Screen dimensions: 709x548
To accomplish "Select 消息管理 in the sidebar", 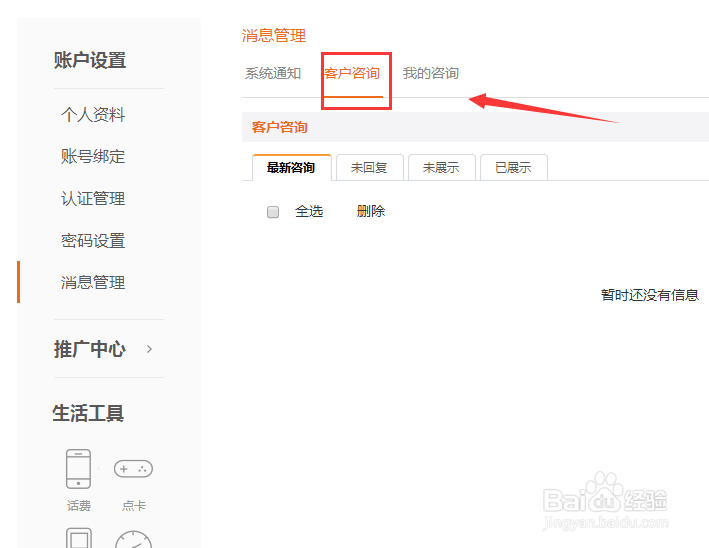I will [x=93, y=283].
